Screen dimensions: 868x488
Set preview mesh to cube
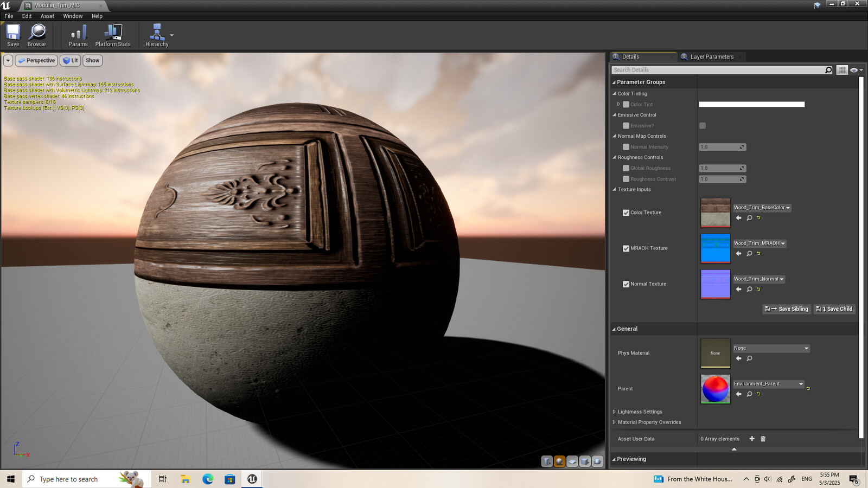tap(585, 461)
